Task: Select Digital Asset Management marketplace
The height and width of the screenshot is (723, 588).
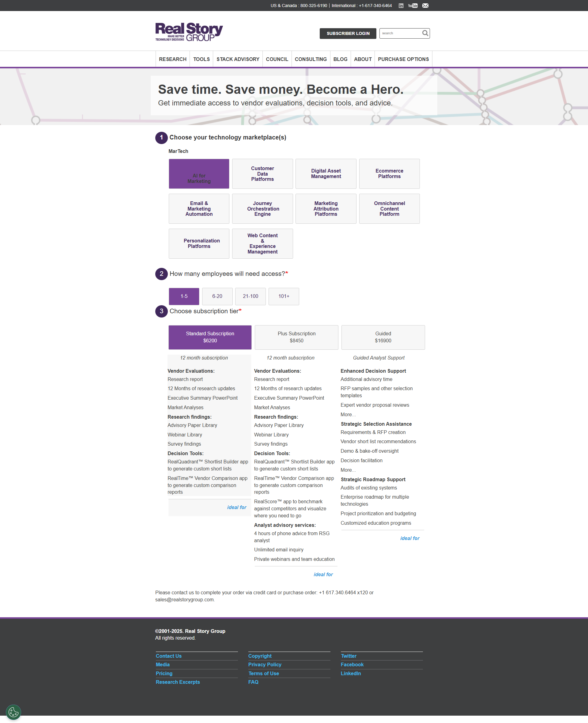Action: 326,174
